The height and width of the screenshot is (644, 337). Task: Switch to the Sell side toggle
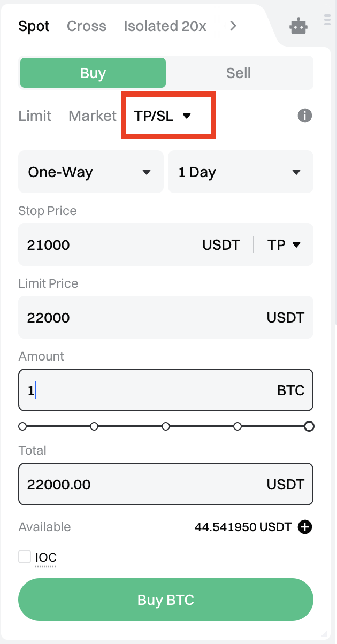(238, 73)
